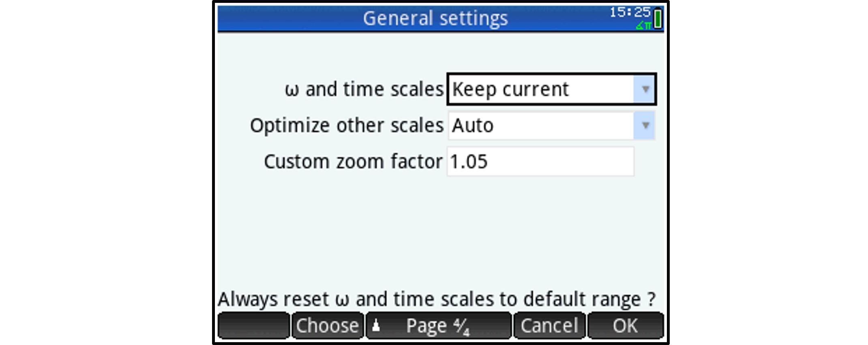Screen dimensions: 868x345
Task: Click the 15:25 clock display
Action: pyautogui.click(x=630, y=12)
